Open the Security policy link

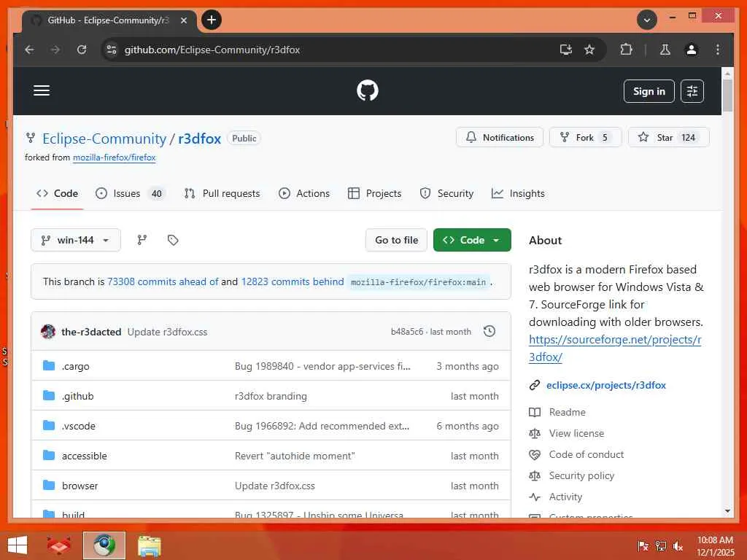pyautogui.click(x=581, y=475)
